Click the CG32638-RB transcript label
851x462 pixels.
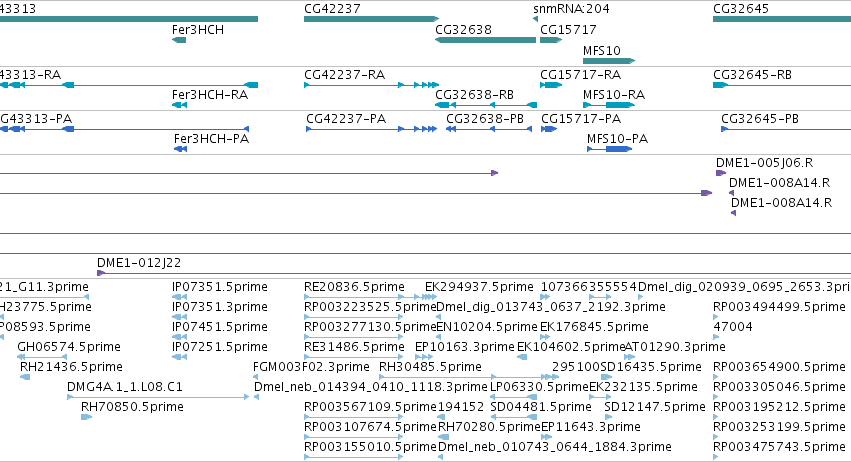coord(474,94)
